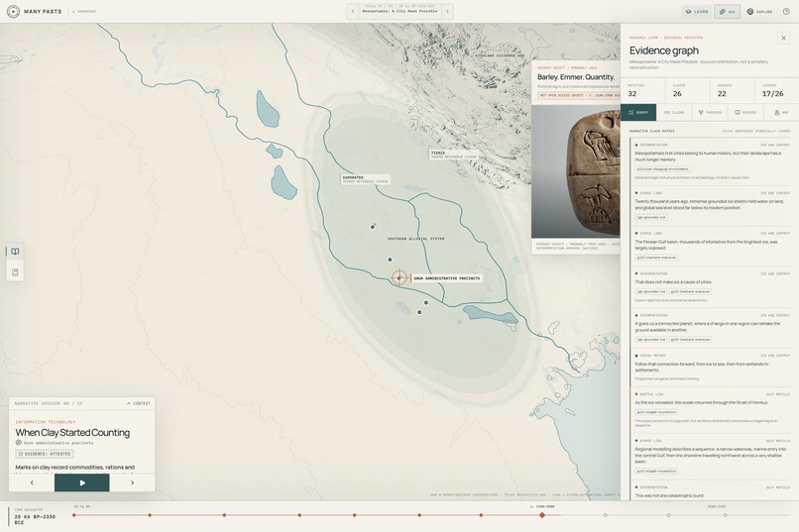Select the That does not make ice sentence
The height and width of the screenshot is (532, 799).
[673, 282]
